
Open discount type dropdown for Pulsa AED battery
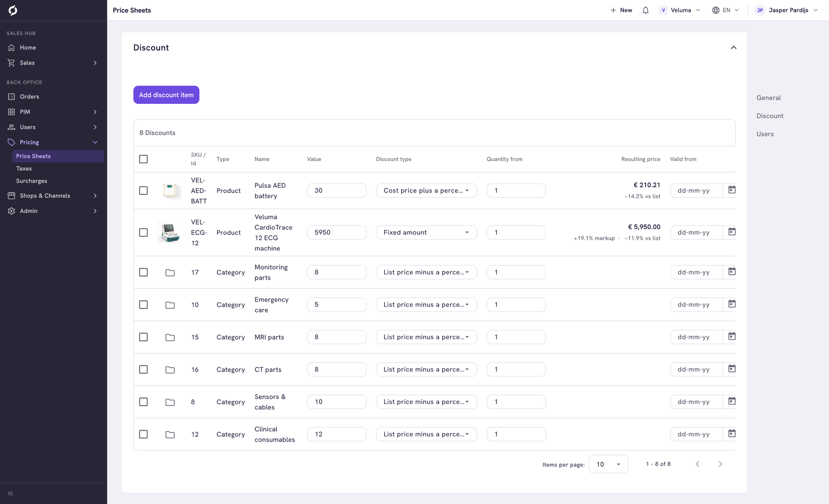(x=426, y=191)
